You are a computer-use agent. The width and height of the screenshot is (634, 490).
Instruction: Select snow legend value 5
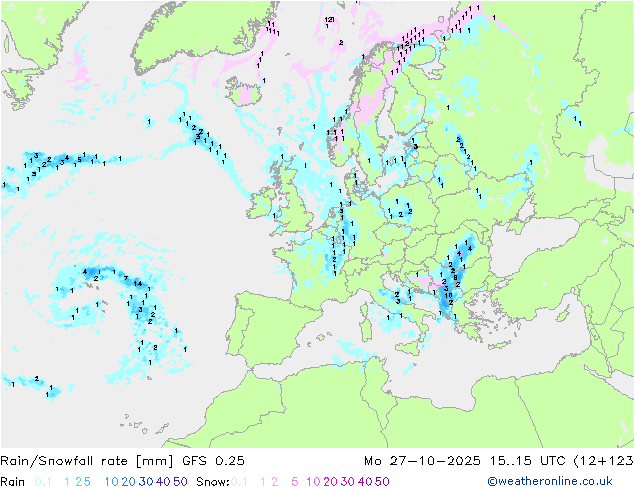tap(294, 482)
